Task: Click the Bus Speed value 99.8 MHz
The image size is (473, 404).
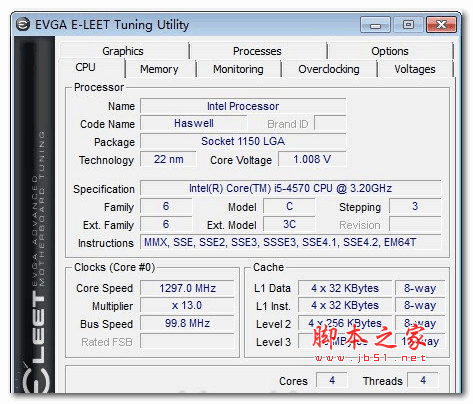Action: pos(187,323)
